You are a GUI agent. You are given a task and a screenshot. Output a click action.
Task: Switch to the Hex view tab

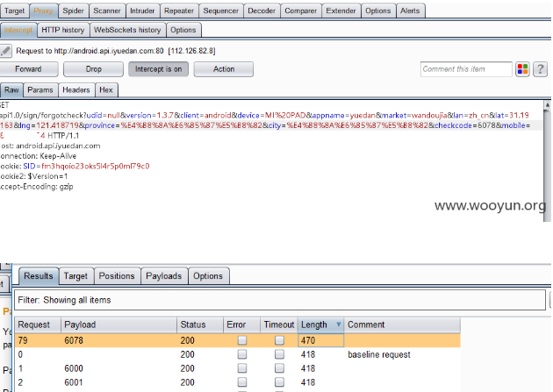pyautogui.click(x=106, y=90)
